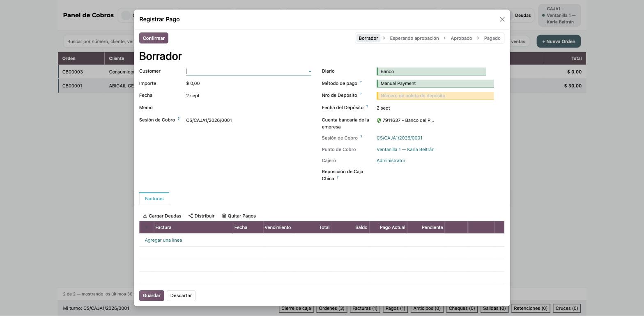Click the Cargar Deudas download icon
644x316 pixels.
click(x=145, y=216)
